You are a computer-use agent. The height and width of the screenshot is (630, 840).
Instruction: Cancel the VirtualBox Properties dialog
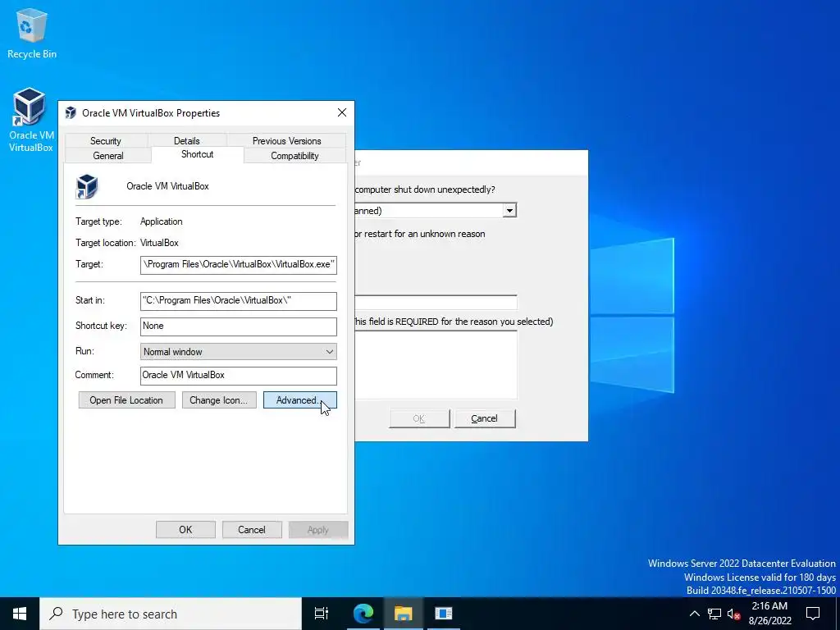click(x=252, y=530)
